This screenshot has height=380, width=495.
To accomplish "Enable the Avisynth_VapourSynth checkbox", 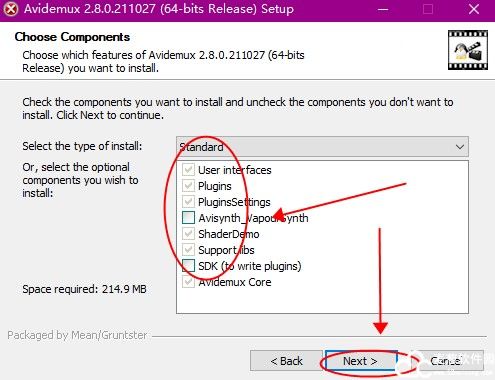I will click(188, 218).
